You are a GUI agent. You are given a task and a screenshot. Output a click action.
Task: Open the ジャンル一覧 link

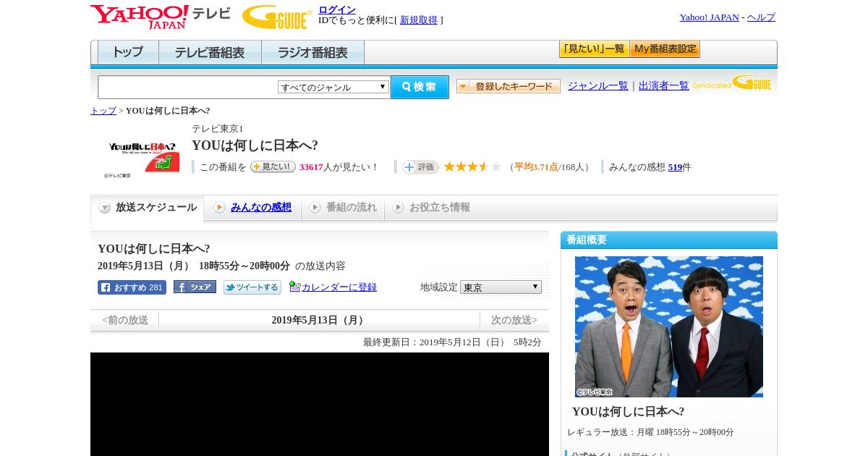pos(598,86)
